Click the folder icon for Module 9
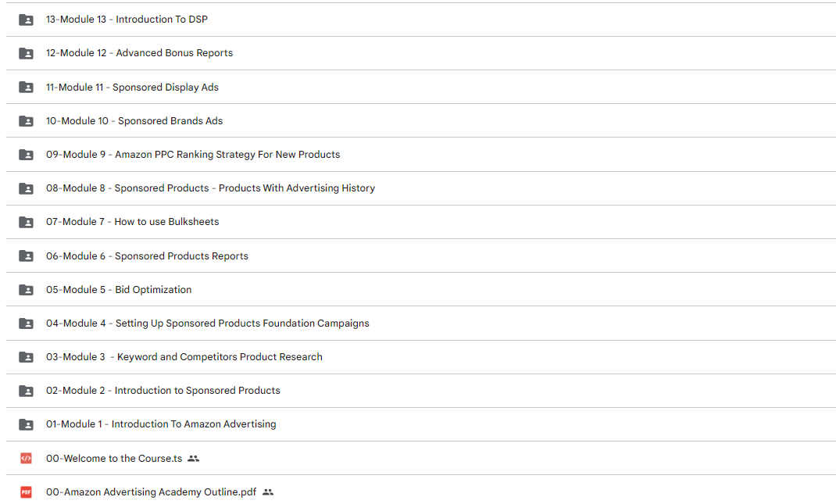The height and width of the screenshot is (504, 836). (x=26, y=155)
